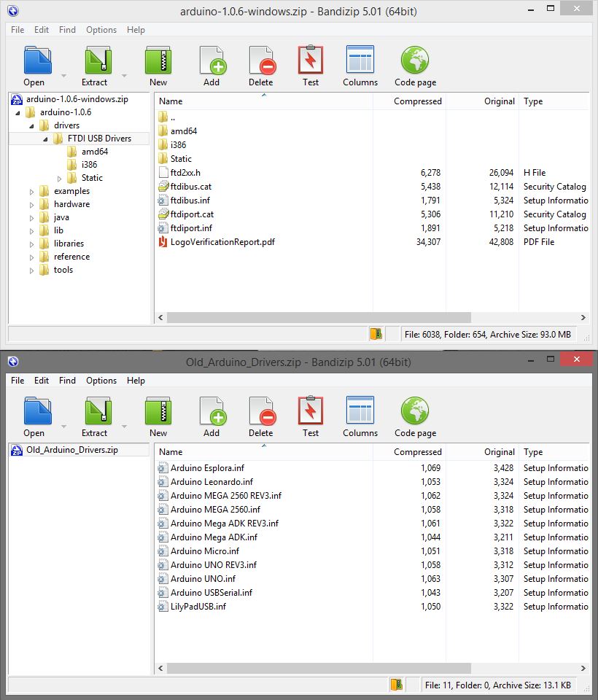Click the ftdiport.inf setup file icon
The width and height of the screenshot is (598, 700).
[x=163, y=228]
